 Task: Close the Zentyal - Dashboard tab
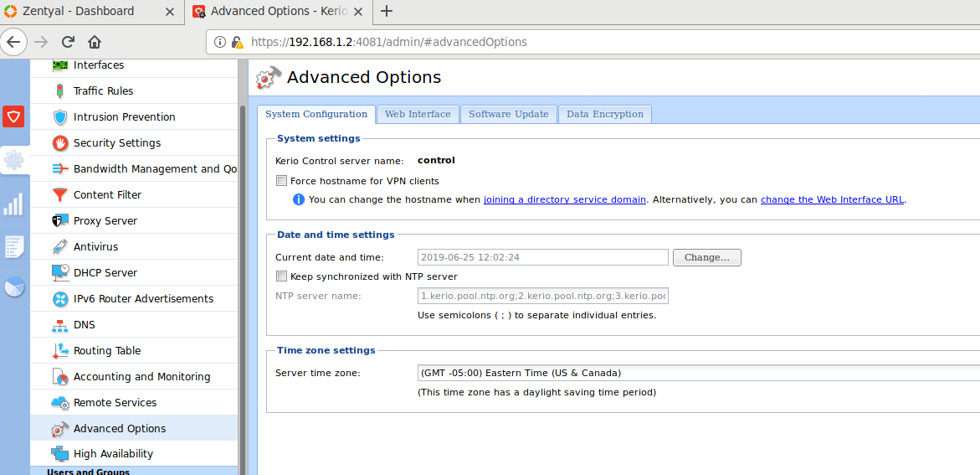coord(169,11)
